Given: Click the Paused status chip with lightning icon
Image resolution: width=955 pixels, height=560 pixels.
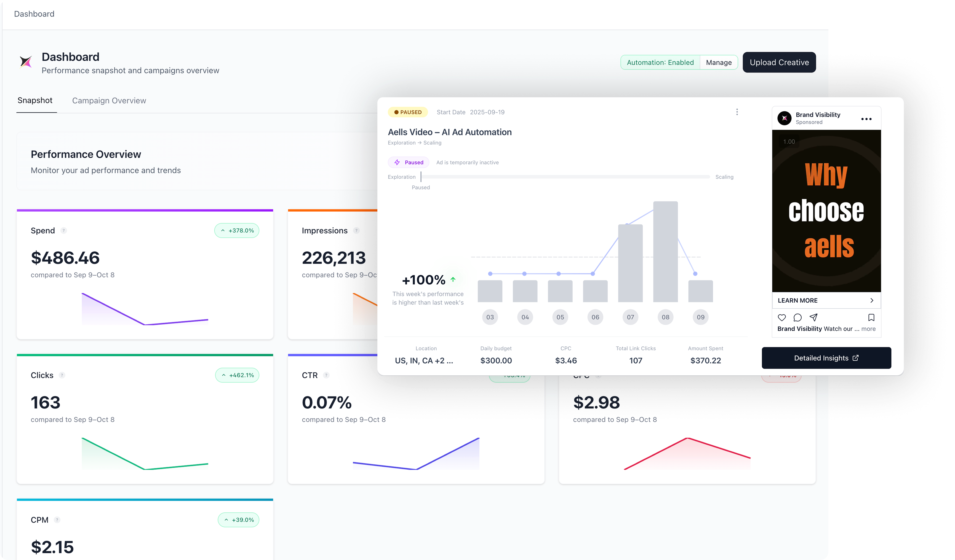Looking at the screenshot, I should [409, 162].
